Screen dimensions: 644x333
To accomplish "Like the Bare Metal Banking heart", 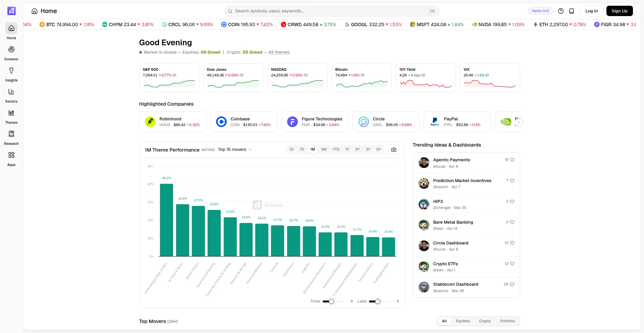I will [512, 222].
